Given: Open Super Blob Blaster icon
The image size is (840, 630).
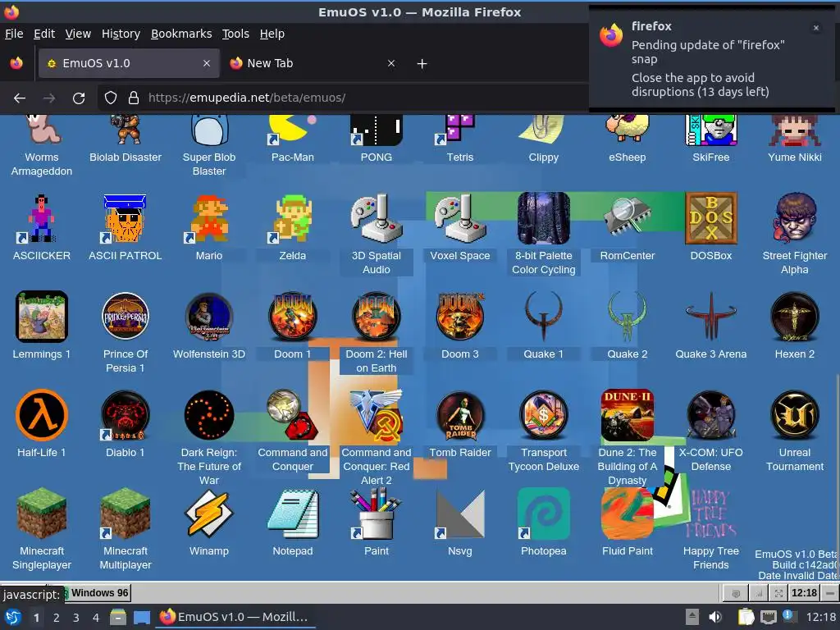Looking at the screenshot, I should [209, 130].
